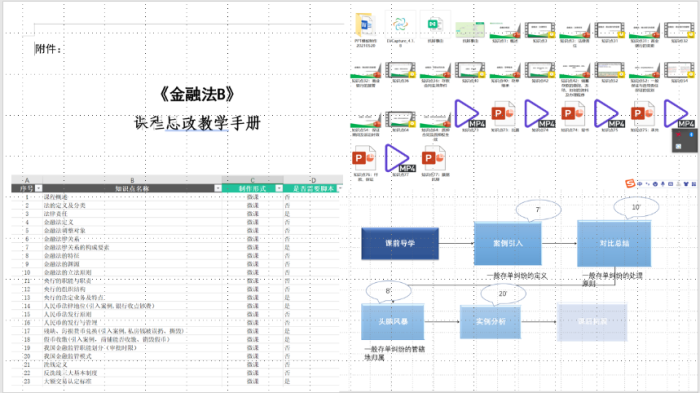Click the 《金融法B》 document title
Screen dimensions: 700x393
coord(197,94)
